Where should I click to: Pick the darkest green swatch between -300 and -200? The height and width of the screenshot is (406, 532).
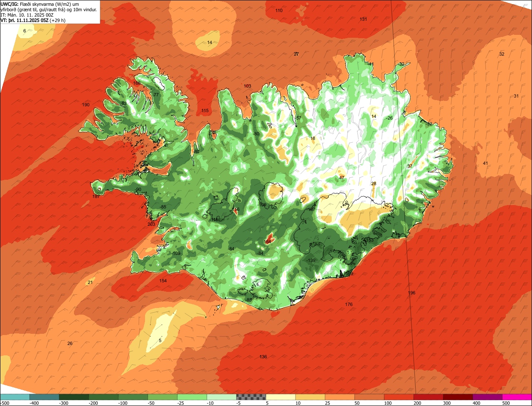[74, 397]
